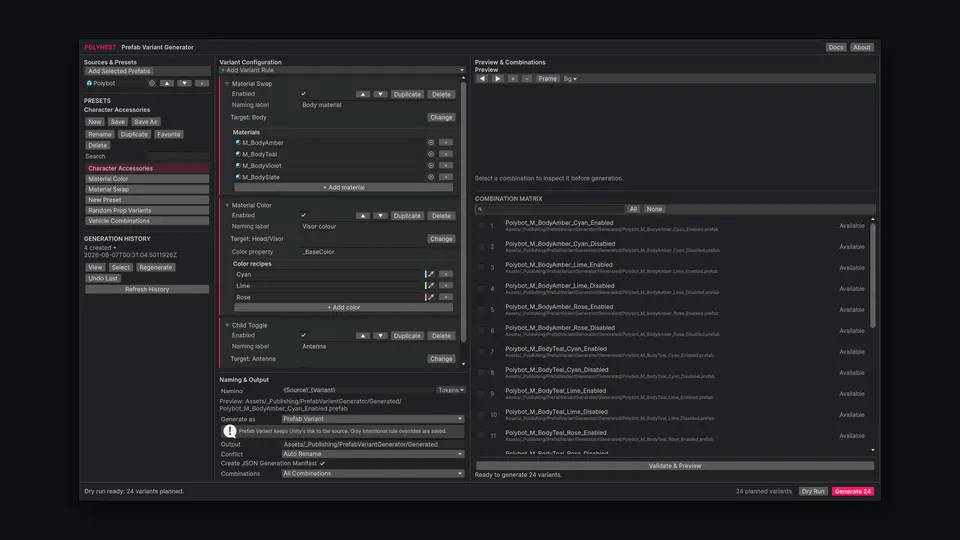960x540 pixels.
Task: Use eyedropper for Lime color
Action: click(x=431, y=286)
